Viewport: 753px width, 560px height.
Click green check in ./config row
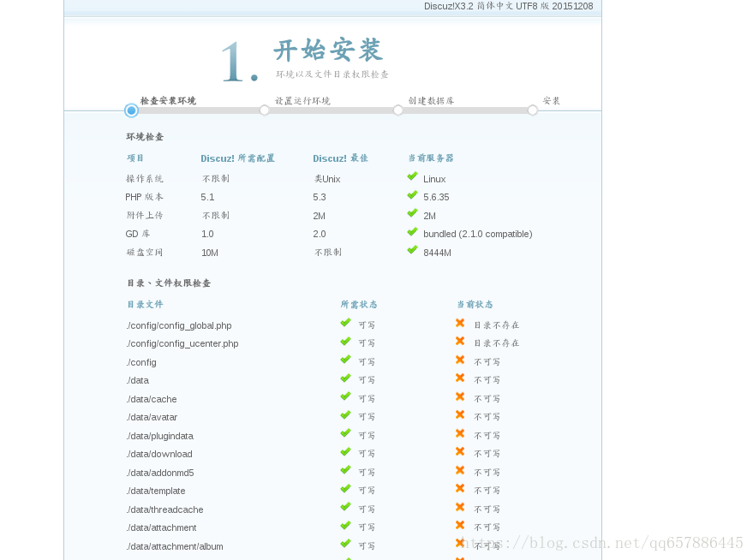tap(346, 360)
